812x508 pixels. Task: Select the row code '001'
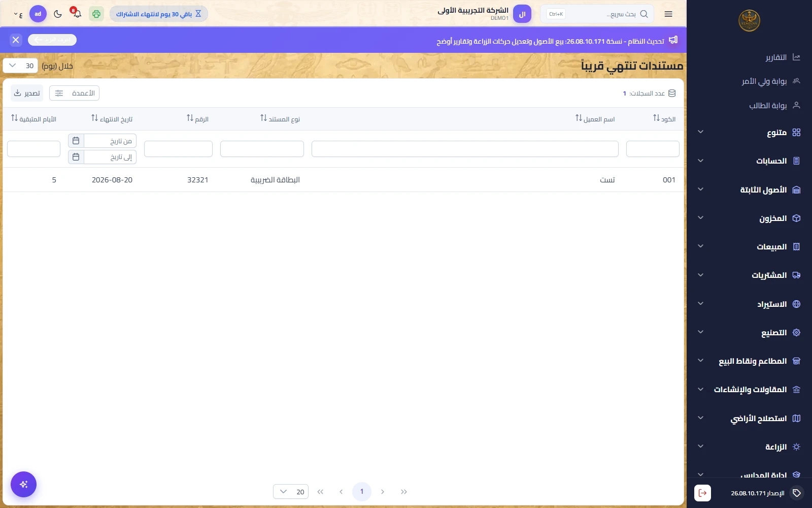(669, 180)
